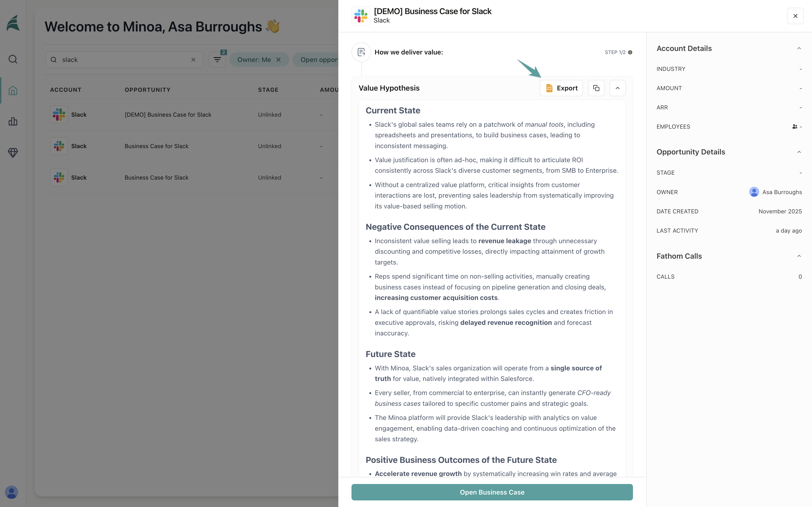Click the user avatar at bottom left
Image resolution: width=812 pixels, height=507 pixels.
click(12, 492)
